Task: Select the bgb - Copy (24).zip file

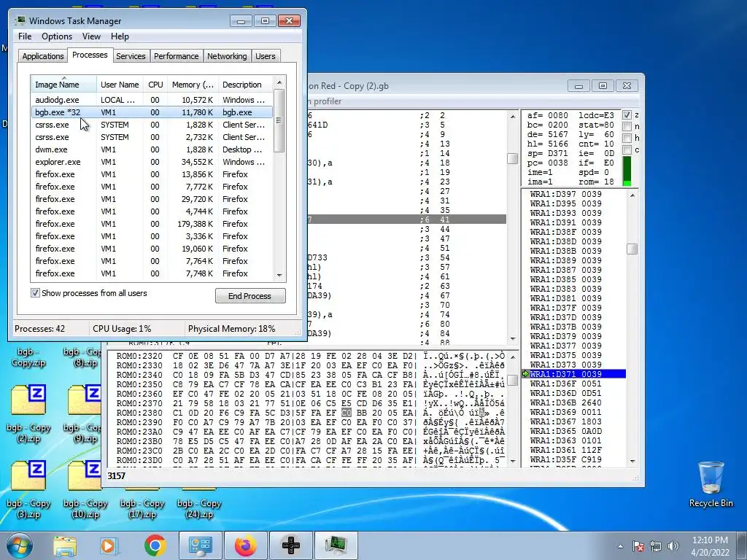Action: click(x=199, y=504)
